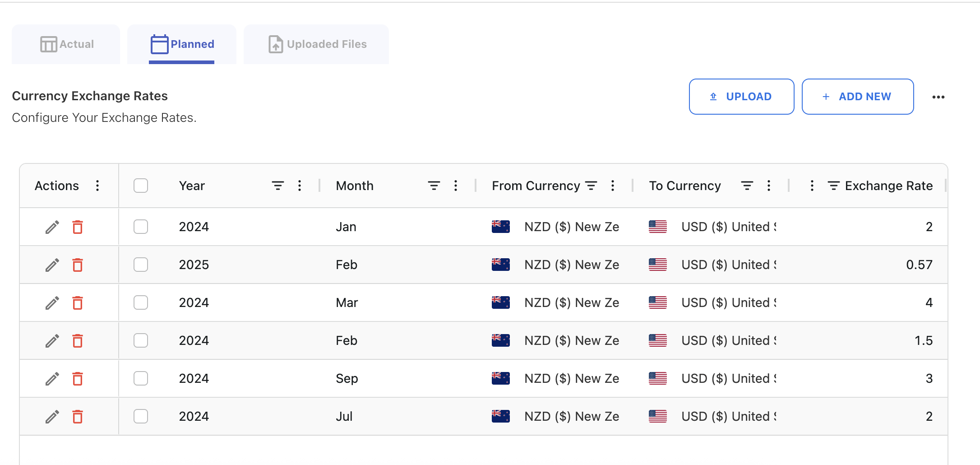Edit the Jan 2024 exchange rate row

(x=52, y=227)
